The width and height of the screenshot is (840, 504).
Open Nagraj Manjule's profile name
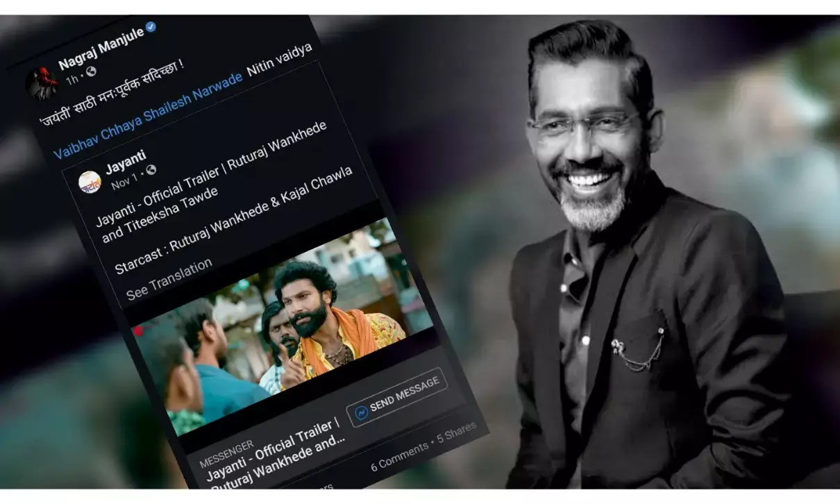point(101,49)
